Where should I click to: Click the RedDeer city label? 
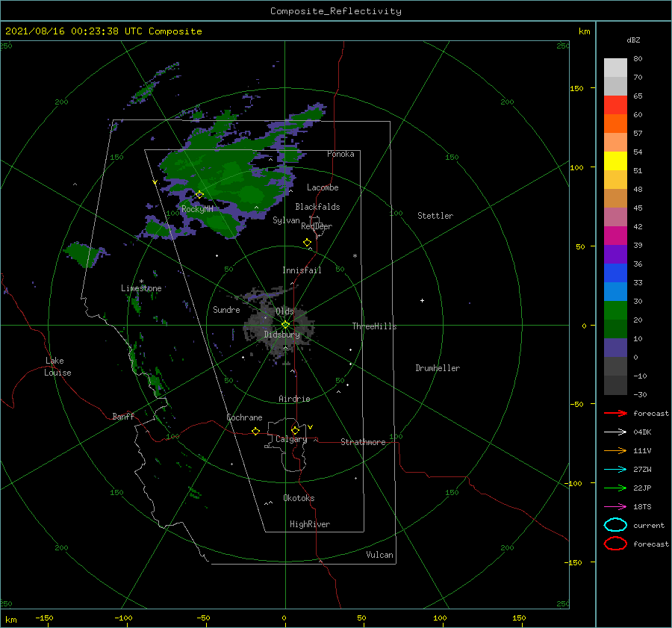point(317,226)
